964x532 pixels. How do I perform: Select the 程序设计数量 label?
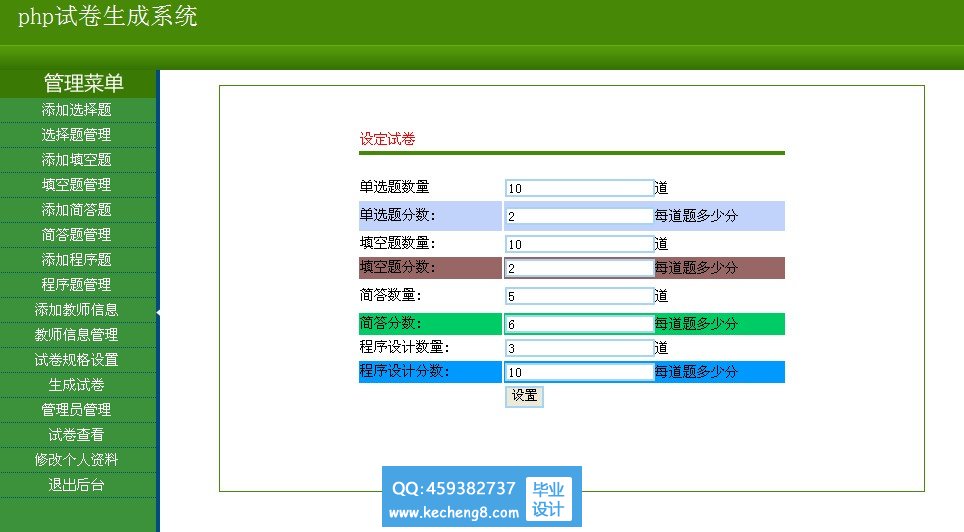pos(405,347)
